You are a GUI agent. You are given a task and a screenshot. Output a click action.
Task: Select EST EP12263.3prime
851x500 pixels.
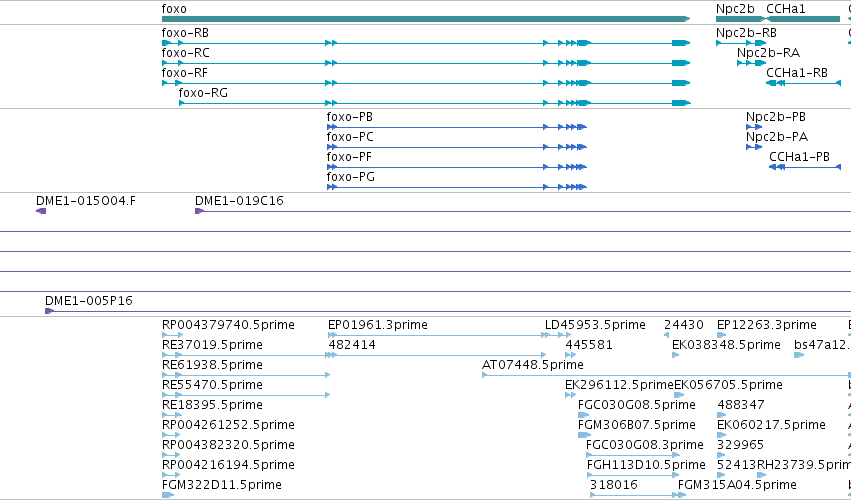pos(767,325)
